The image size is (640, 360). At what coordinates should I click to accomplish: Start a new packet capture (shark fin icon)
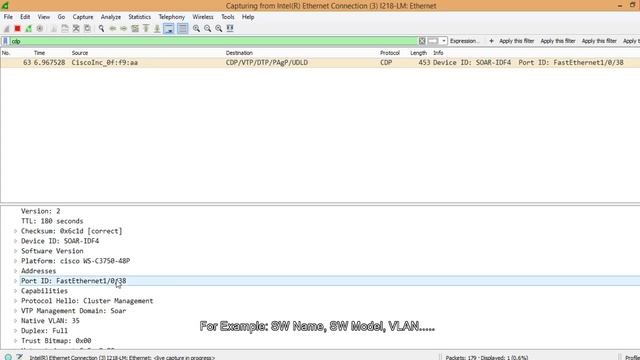pyautogui.click(x=7, y=29)
